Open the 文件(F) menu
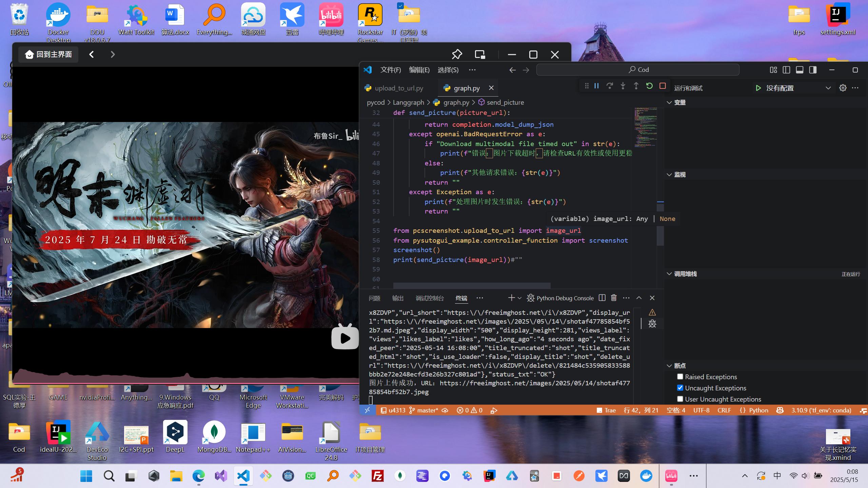 [x=391, y=70]
